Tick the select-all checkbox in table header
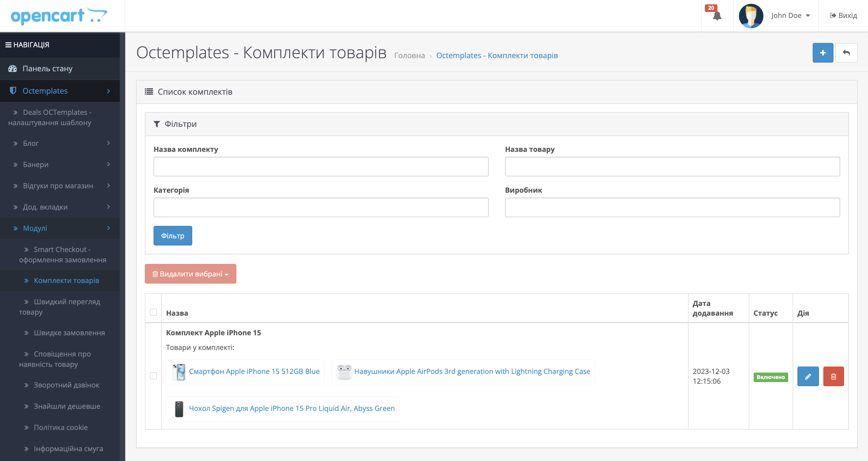868x461 pixels. (x=153, y=312)
